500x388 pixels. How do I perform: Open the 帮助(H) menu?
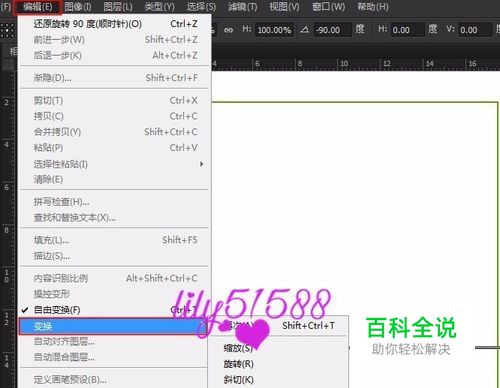pyautogui.click(x=373, y=7)
